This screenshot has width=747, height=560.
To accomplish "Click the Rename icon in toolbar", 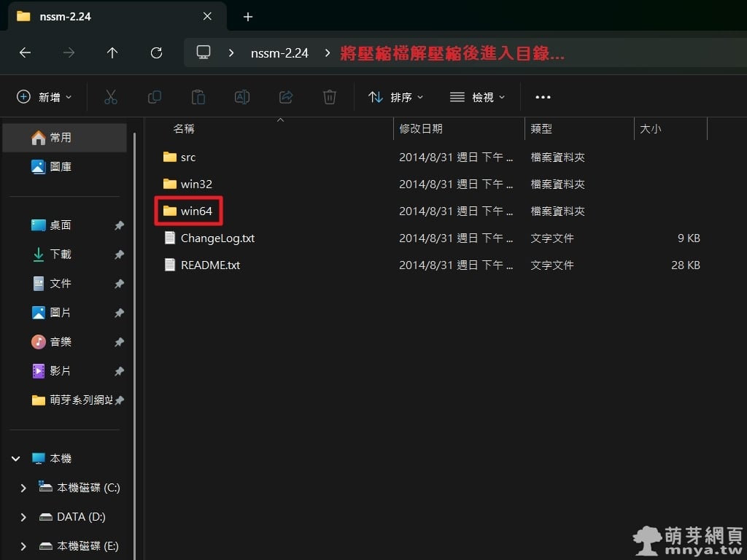I will pyautogui.click(x=241, y=97).
